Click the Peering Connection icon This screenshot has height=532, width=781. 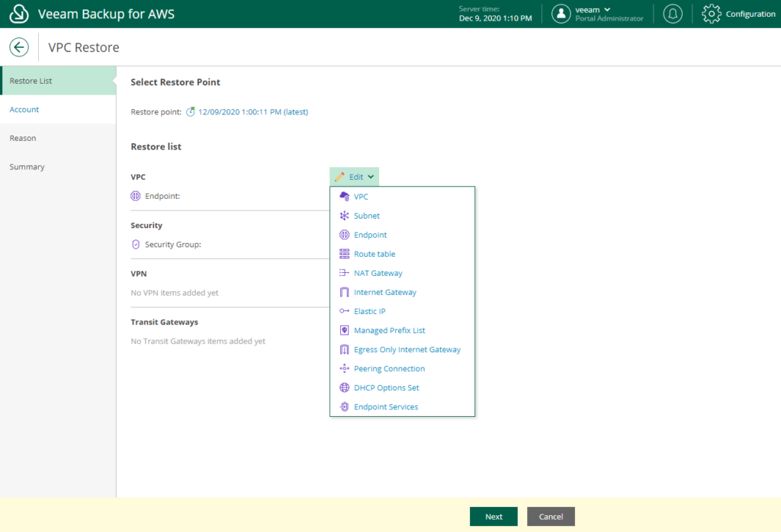344,368
